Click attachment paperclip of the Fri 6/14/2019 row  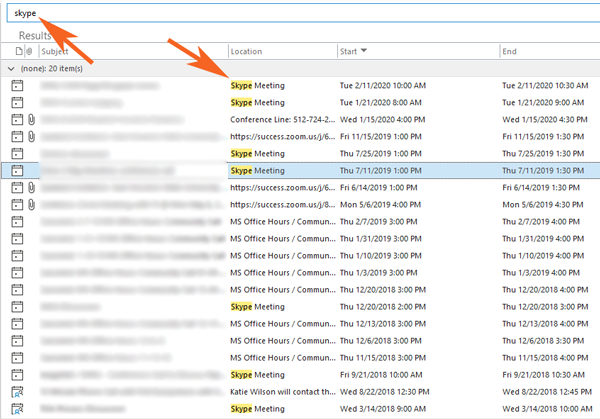click(x=31, y=188)
